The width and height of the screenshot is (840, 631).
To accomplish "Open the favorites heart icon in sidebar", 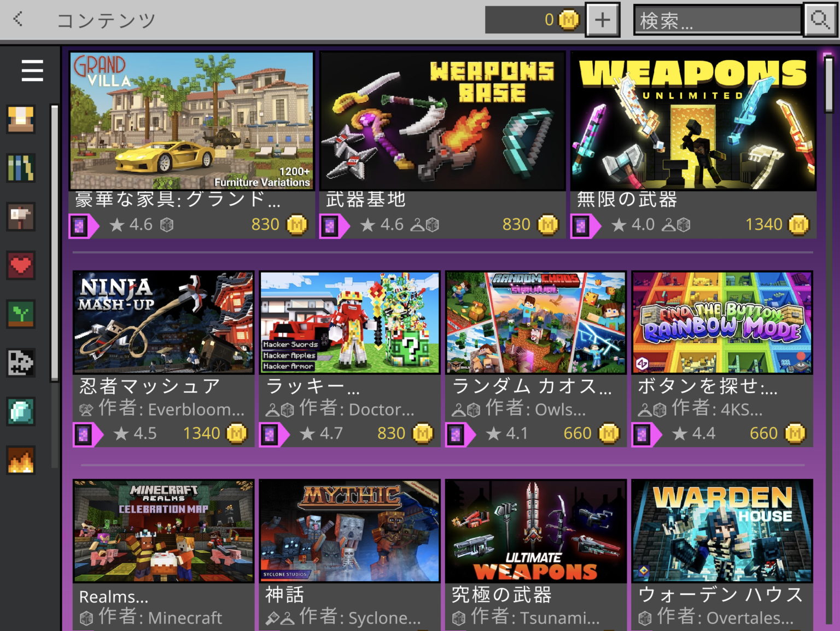I will click(20, 267).
